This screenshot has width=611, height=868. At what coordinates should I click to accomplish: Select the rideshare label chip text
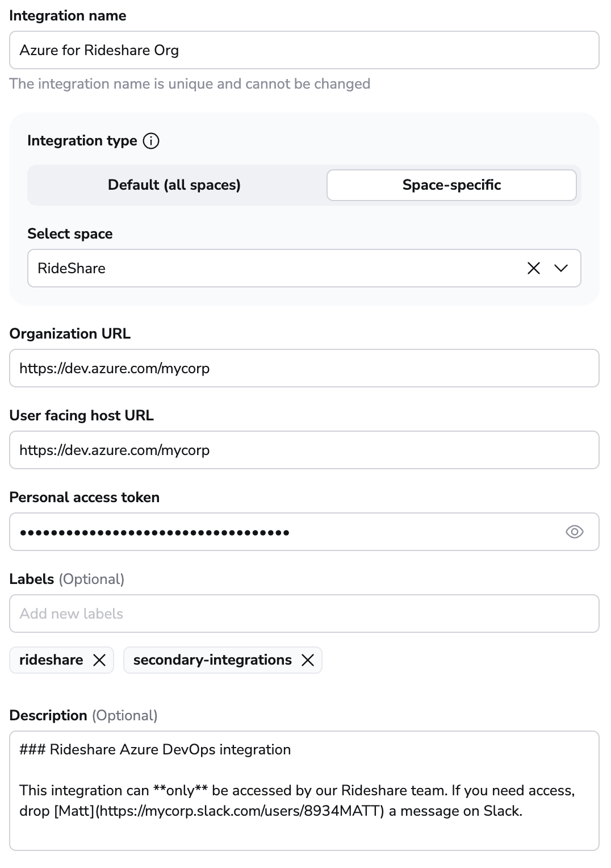coord(51,660)
